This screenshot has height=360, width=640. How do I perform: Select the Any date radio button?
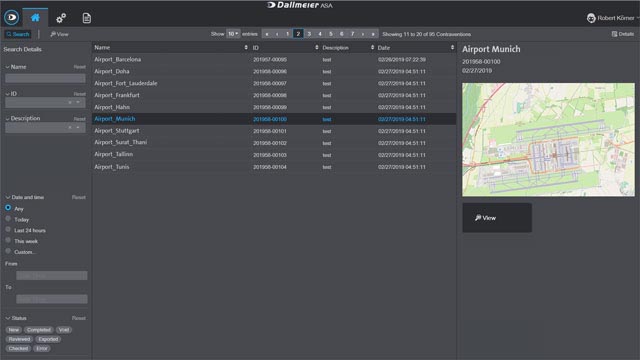[x=8, y=208]
